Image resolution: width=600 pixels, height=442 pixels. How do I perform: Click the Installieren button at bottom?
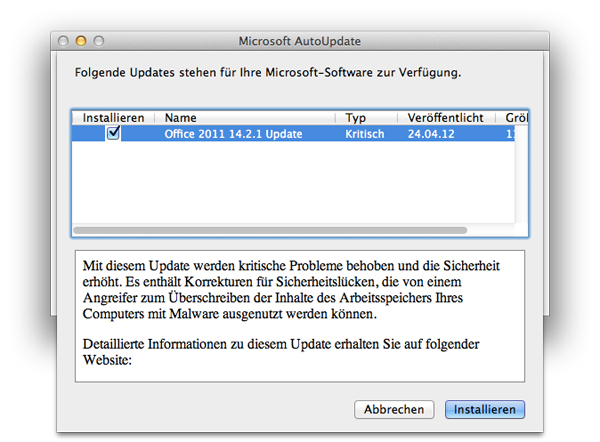pos(484,409)
